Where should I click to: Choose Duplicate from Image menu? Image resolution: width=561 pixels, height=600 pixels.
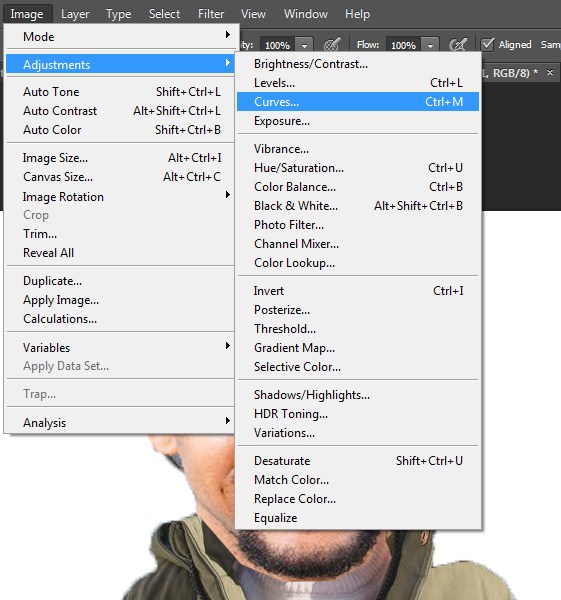120,281
